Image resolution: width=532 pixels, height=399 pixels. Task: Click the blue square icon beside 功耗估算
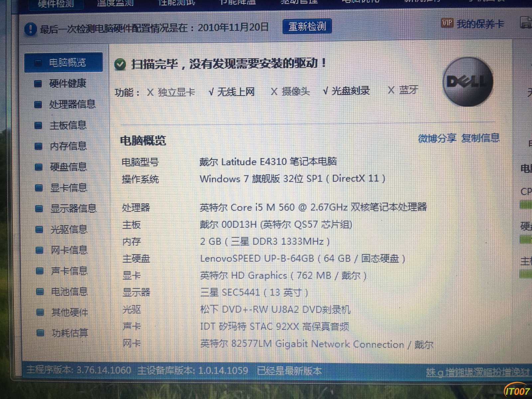[40, 333]
